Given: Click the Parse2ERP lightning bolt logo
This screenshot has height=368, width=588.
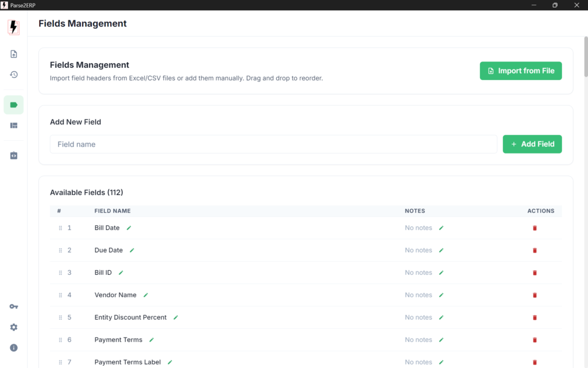Looking at the screenshot, I should pyautogui.click(x=13, y=27).
